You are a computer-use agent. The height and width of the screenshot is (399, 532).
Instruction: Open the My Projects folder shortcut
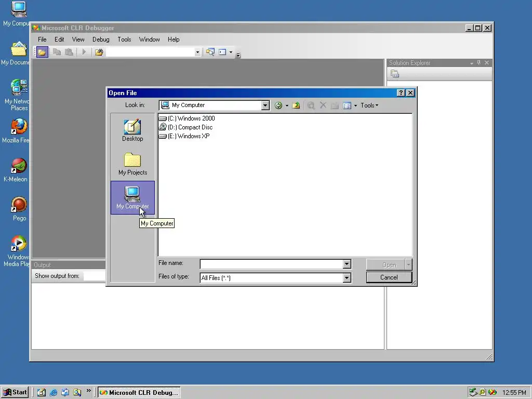point(132,164)
